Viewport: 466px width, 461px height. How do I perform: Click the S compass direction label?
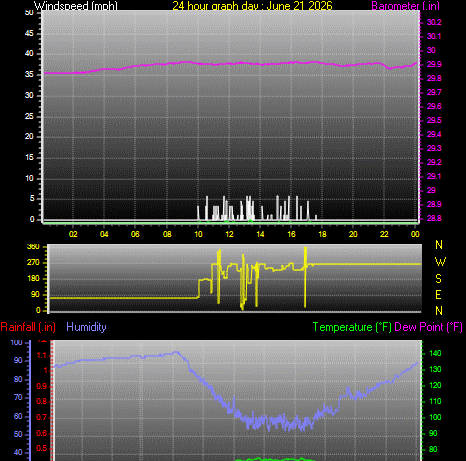pyautogui.click(x=439, y=278)
